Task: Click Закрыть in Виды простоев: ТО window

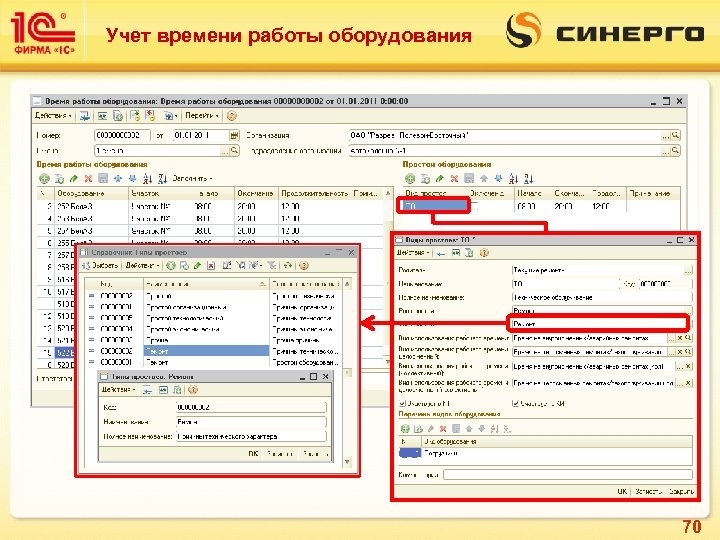Action: 681,491
